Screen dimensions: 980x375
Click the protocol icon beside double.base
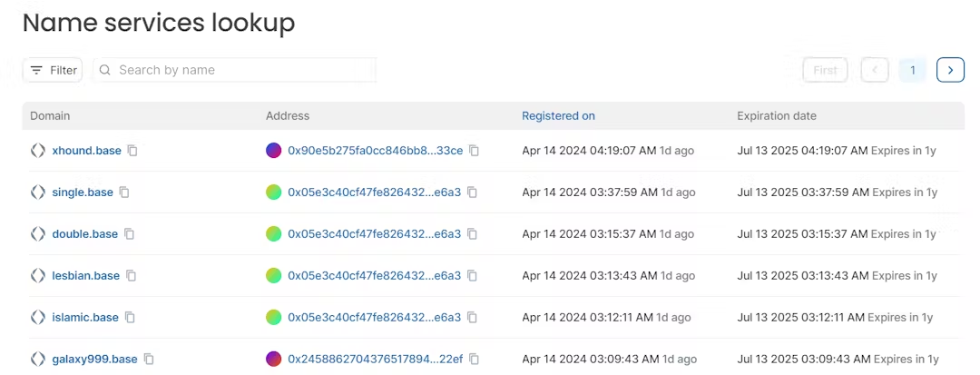click(38, 233)
